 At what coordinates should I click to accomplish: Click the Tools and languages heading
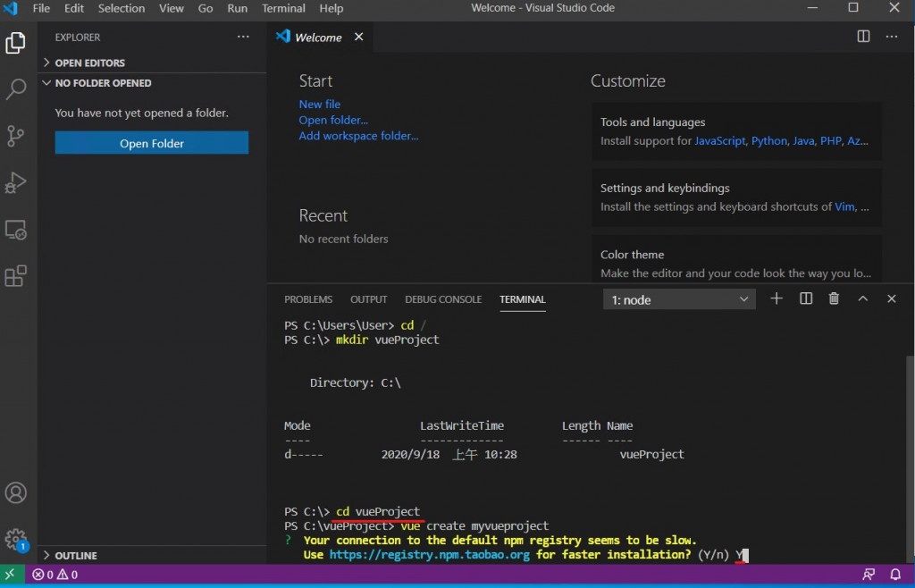pyautogui.click(x=652, y=122)
